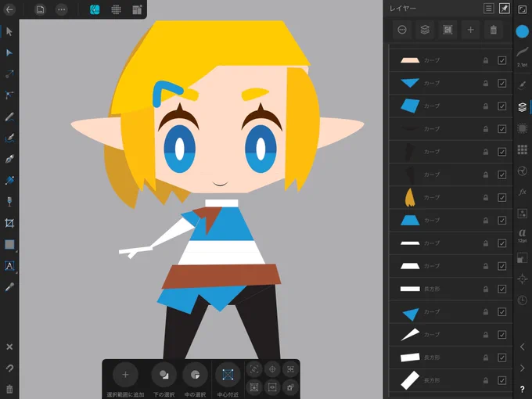Image resolution: width=532 pixels, height=399 pixels.
Task: Select the Vector Crop tool
Action: (9, 223)
